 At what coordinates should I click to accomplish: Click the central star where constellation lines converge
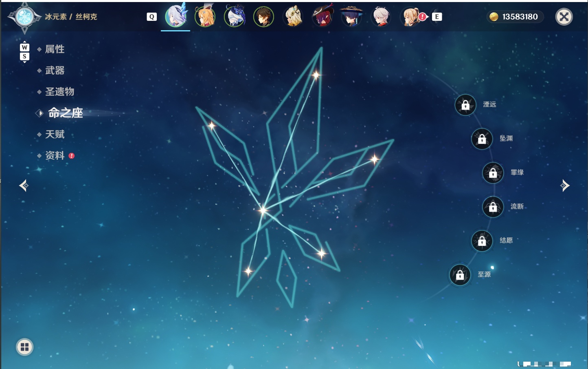263,210
